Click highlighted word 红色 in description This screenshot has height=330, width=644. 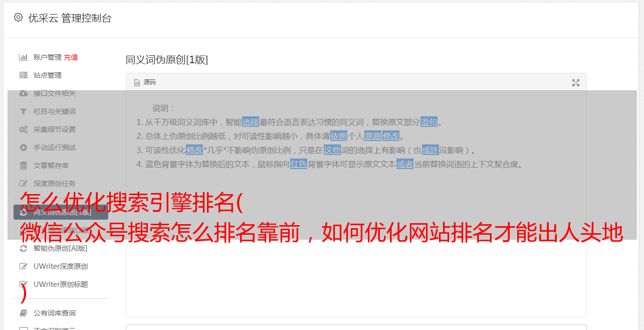coord(299,164)
